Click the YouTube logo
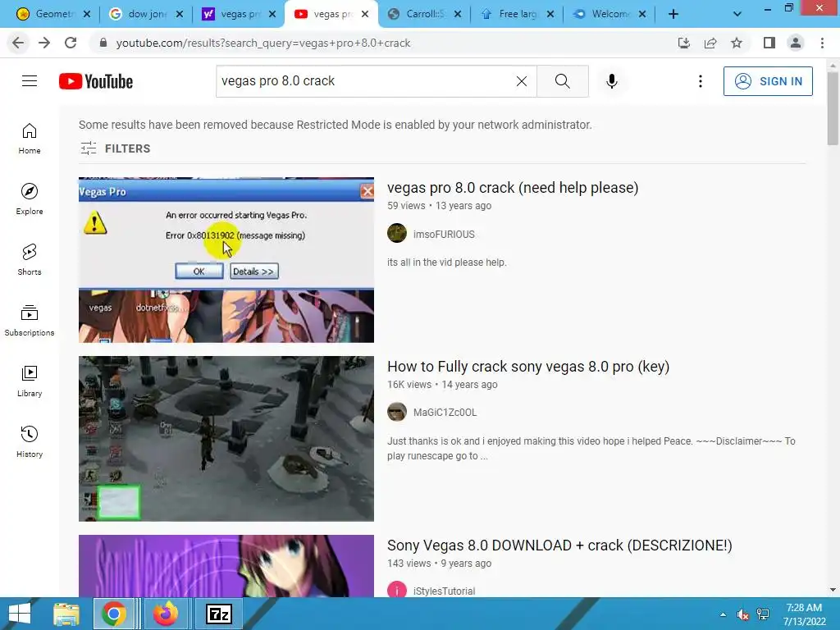This screenshot has height=630, width=840. [x=96, y=81]
